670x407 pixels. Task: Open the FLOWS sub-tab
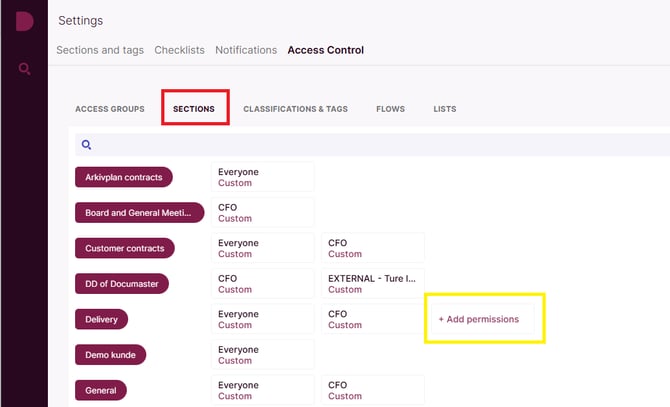[391, 109]
